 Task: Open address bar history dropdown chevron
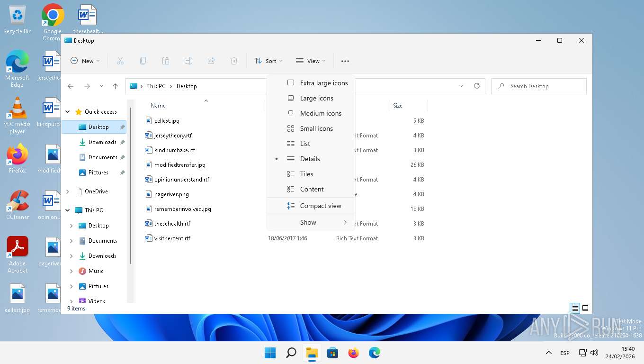pyautogui.click(x=461, y=86)
